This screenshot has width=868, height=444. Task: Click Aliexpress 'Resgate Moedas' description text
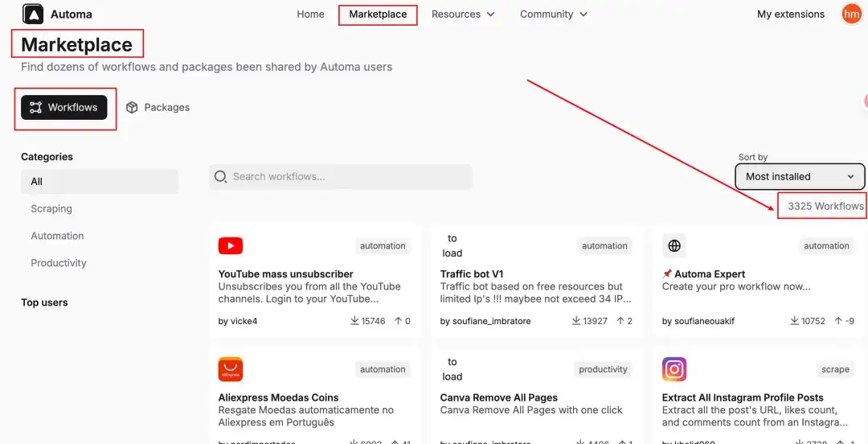[x=306, y=417]
